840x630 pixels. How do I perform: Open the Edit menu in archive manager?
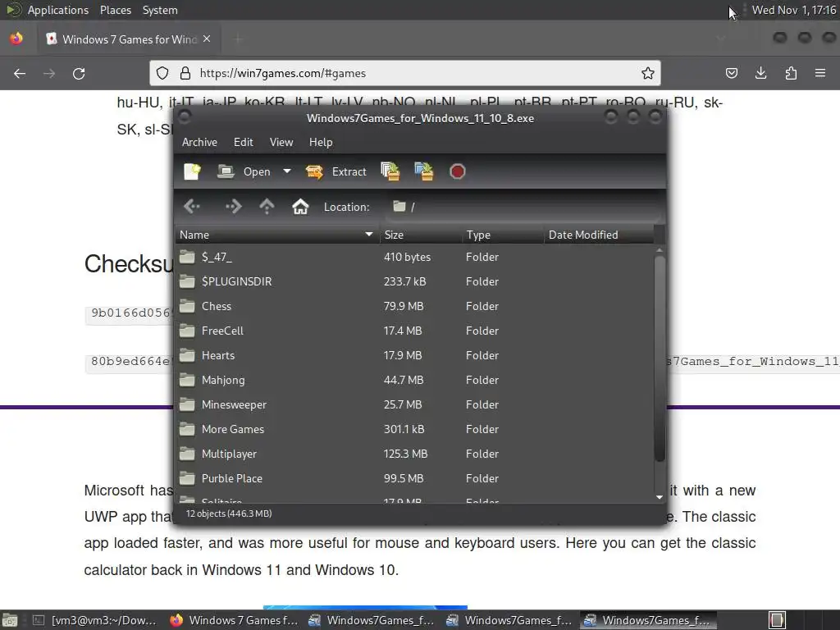[243, 142]
